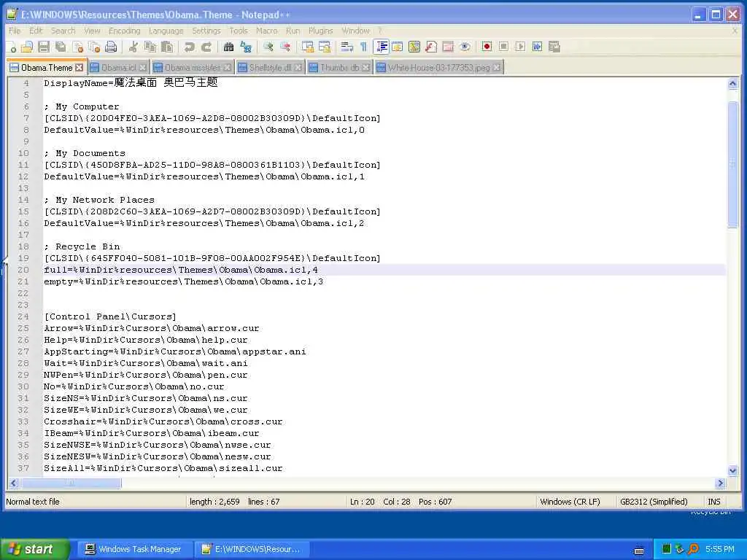The image size is (747, 560).
Task: Toggle the Document Map panel icon
Action: click(x=414, y=47)
